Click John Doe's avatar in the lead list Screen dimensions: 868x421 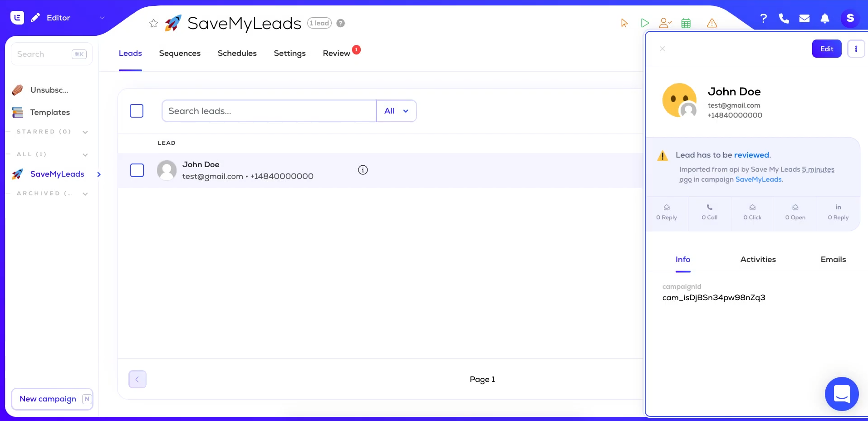(x=167, y=170)
